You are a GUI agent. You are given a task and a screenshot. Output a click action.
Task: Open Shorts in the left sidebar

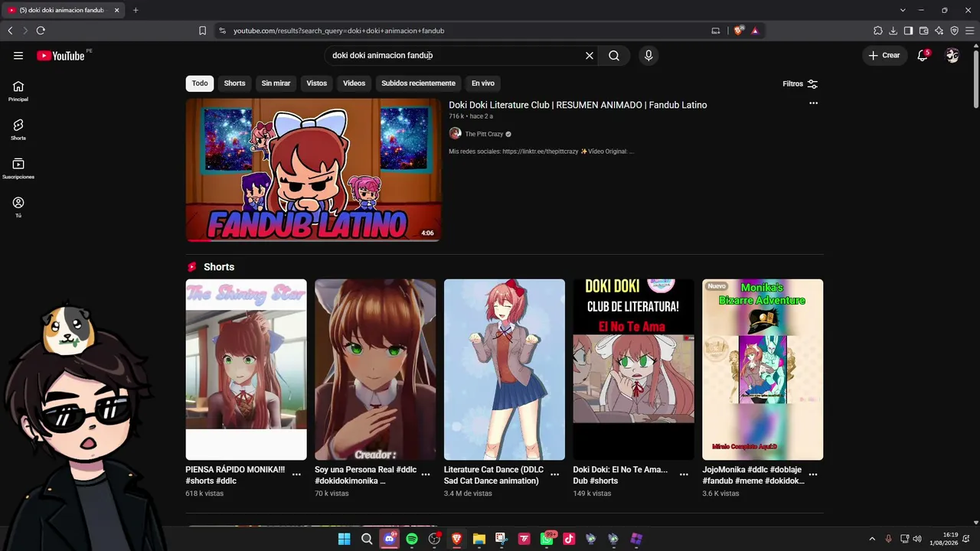click(x=18, y=129)
